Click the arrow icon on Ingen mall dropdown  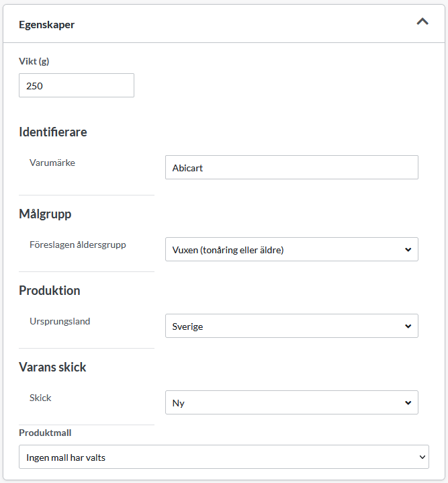(x=422, y=457)
